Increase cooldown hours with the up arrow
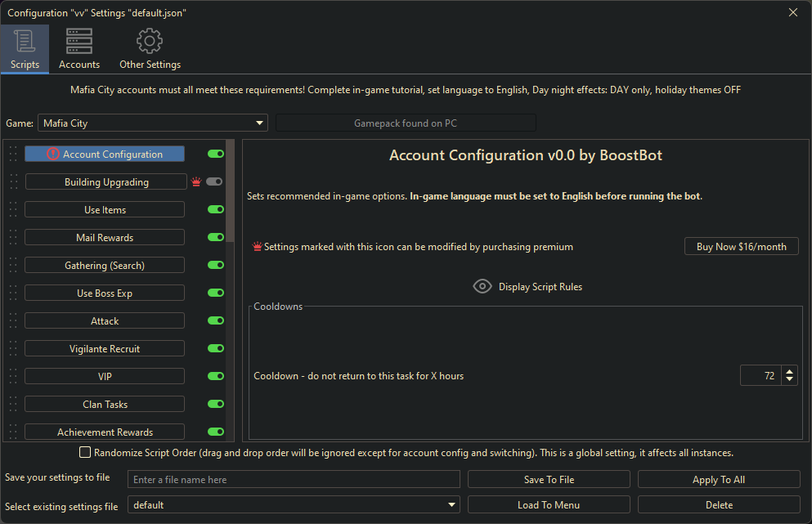 coord(789,371)
